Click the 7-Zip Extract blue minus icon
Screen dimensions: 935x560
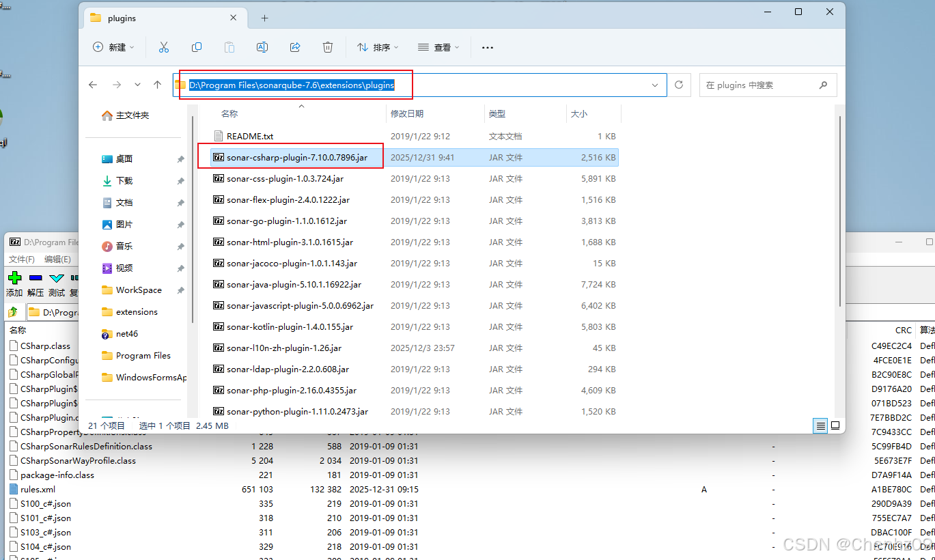(x=36, y=277)
